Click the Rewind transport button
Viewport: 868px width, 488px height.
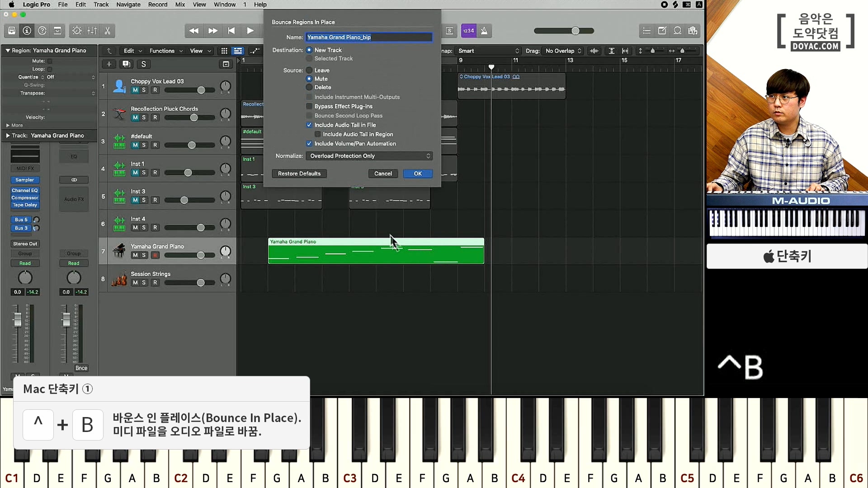(194, 31)
